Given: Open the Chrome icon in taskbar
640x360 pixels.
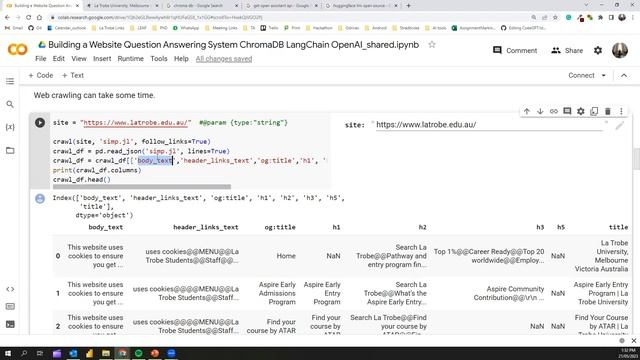Looking at the screenshot, I should 122,353.
